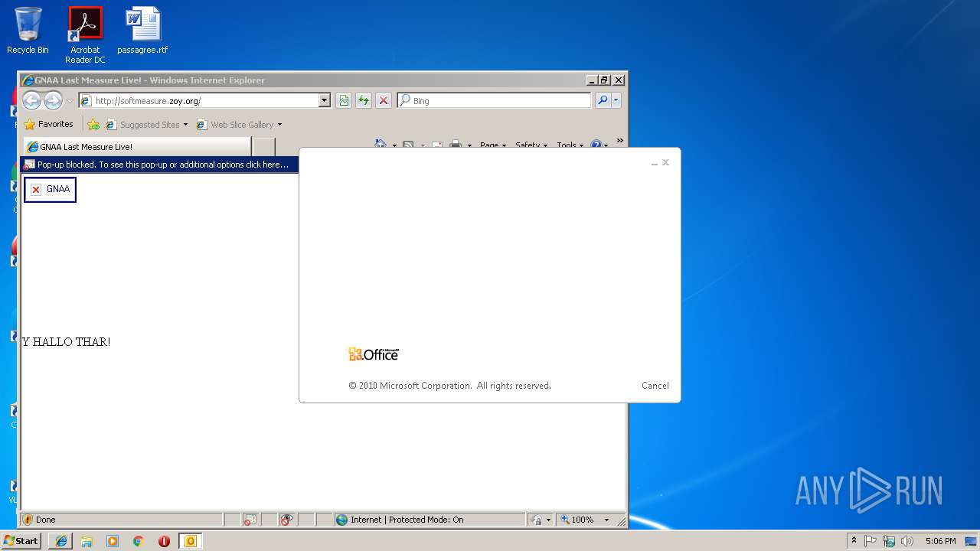The height and width of the screenshot is (551, 980).
Task: Open the 100% zoom level control
Action: click(585, 520)
